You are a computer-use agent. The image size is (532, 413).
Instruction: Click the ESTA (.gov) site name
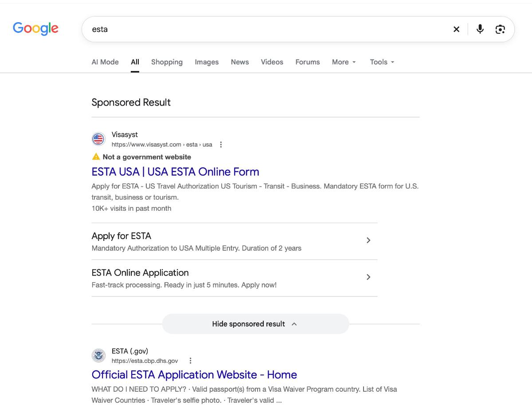click(x=130, y=351)
